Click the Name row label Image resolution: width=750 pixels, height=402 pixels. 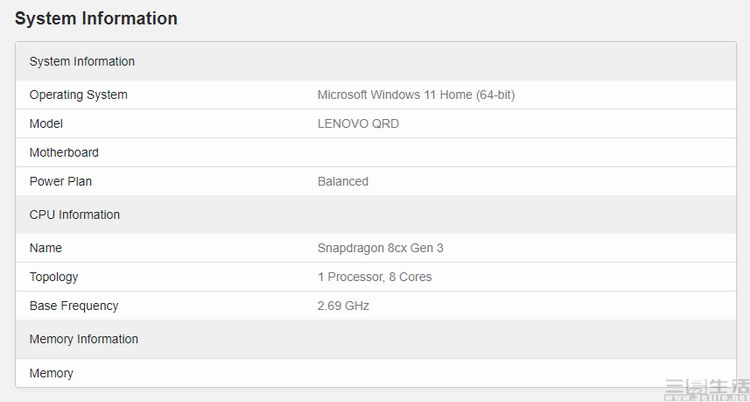coord(45,248)
